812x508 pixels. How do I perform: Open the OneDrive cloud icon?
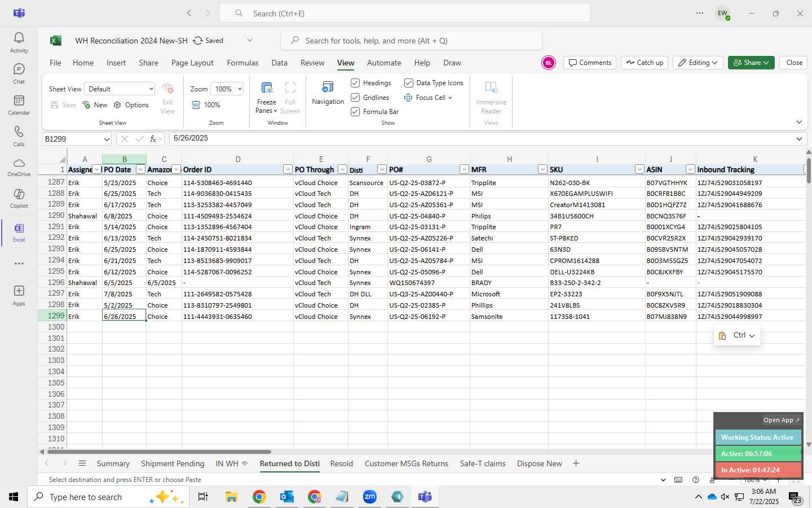19,163
